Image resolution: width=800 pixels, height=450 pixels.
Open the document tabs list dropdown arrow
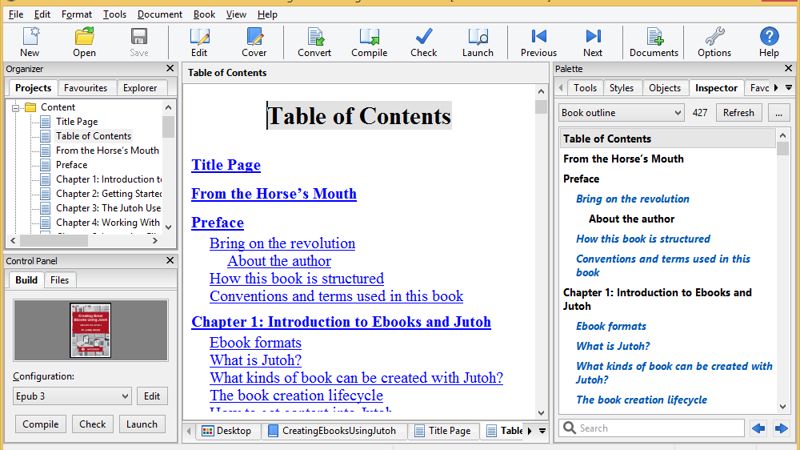[x=542, y=431]
